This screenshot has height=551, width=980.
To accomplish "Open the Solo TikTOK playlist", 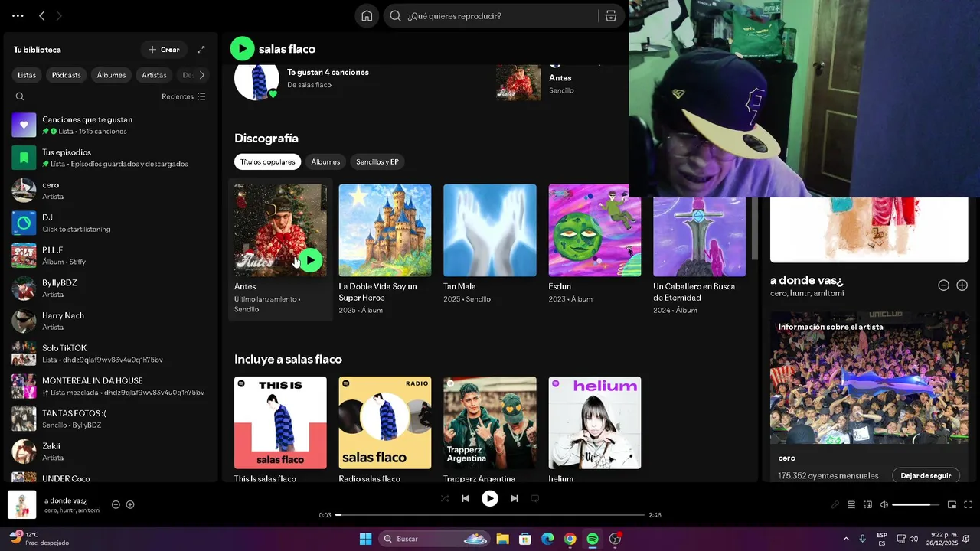I will pyautogui.click(x=110, y=354).
